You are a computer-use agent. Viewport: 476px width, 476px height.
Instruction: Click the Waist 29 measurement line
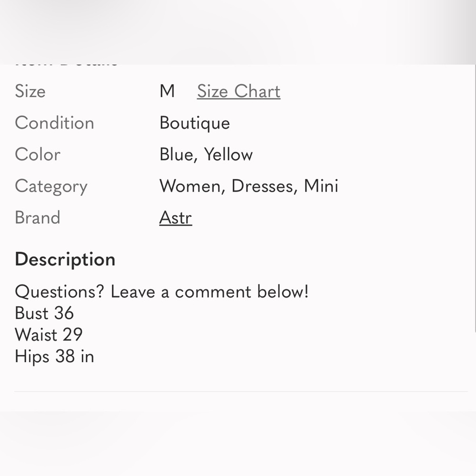pos(49,335)
